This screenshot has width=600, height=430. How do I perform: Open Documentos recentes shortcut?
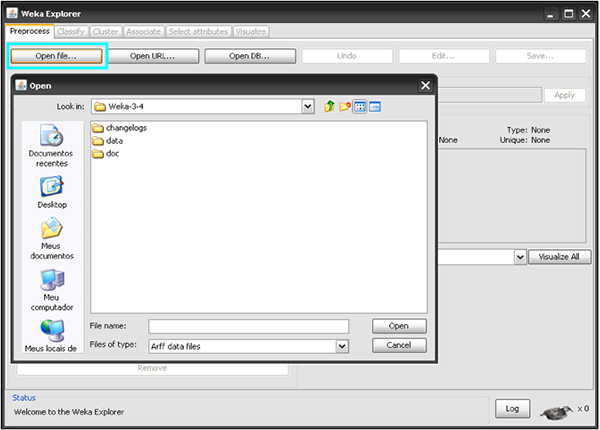pyautogui.click(x=51, y=146)
